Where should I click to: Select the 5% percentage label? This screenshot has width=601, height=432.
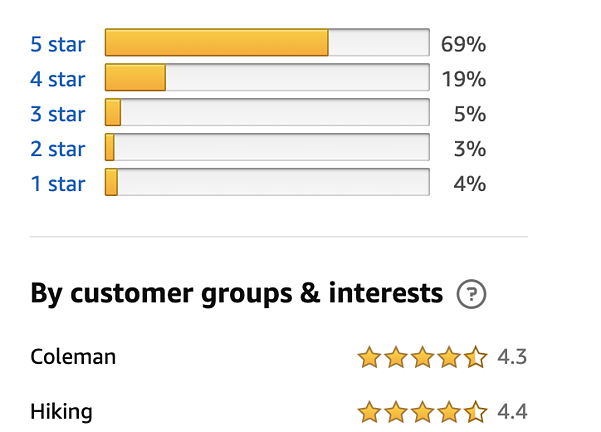point(470,114)
